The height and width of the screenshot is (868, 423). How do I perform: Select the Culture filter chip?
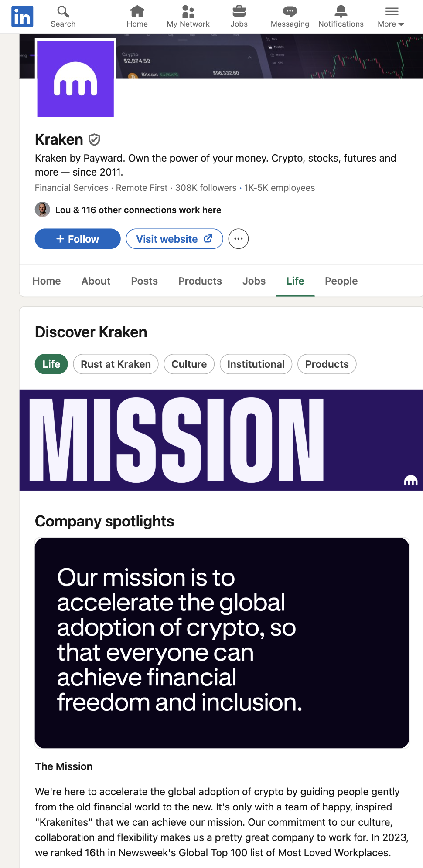tap(189, 364)
